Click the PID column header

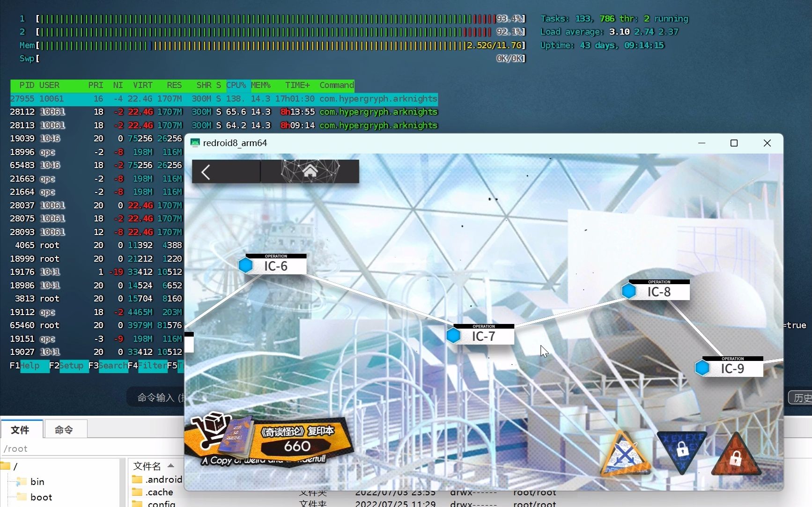pyautogui.click(x=27, y=85)
